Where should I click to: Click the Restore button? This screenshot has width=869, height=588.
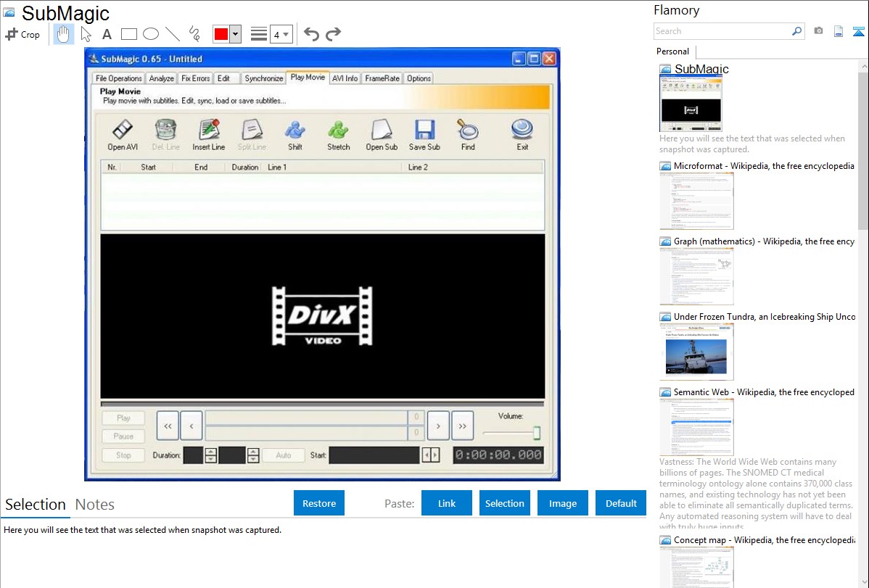319,503
